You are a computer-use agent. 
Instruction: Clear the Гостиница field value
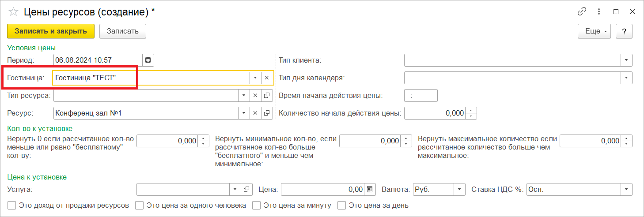[x=267, y=78]
